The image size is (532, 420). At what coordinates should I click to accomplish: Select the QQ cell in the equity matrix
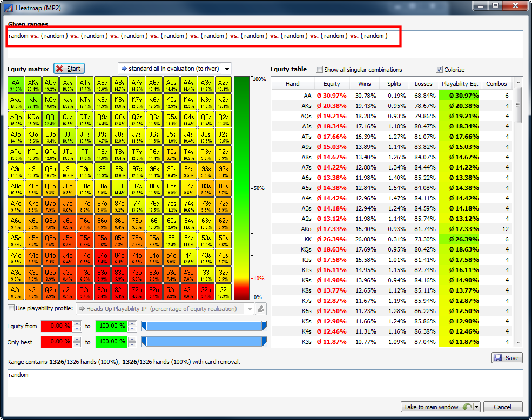point(50,119)
